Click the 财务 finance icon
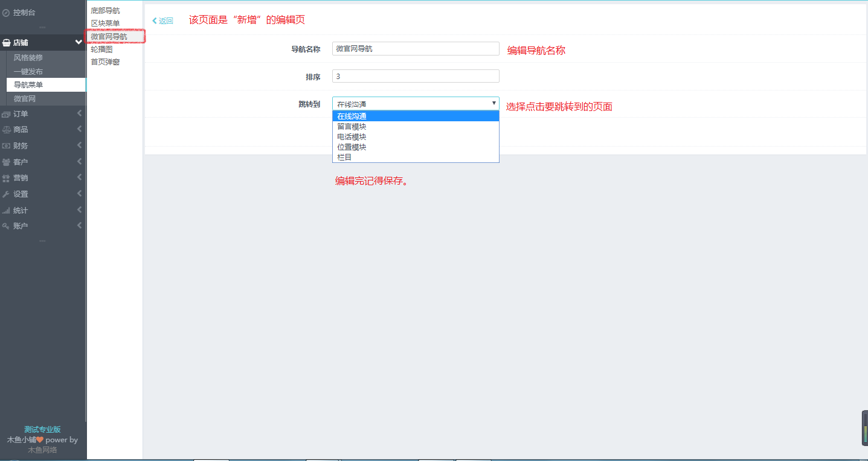The image size is (868, 461). [x=6, y=145]
